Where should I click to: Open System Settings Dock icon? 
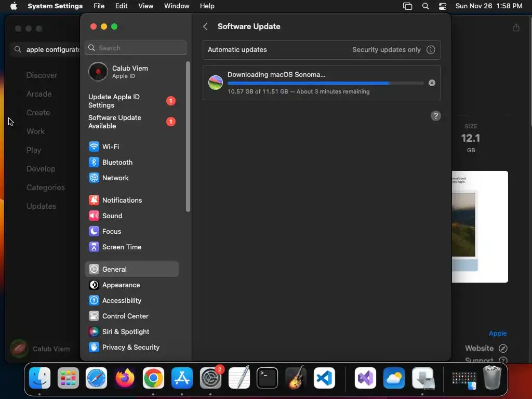pos(210,378)
